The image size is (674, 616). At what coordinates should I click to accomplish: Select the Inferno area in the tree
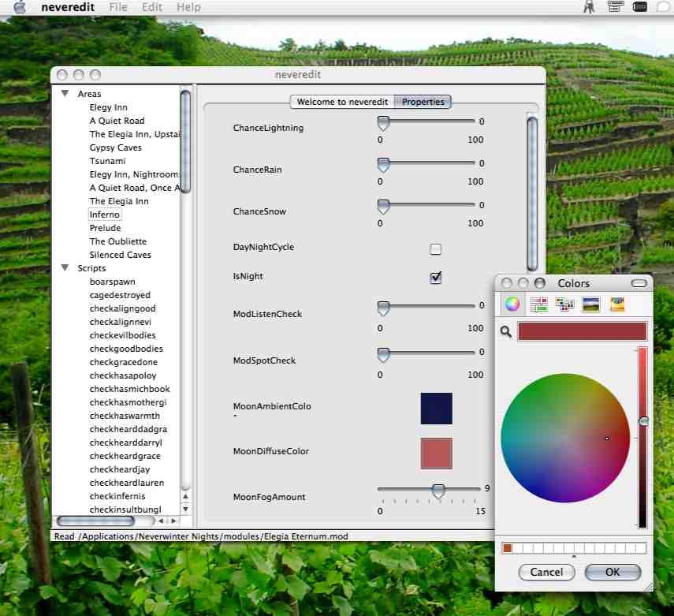click(105, 215)
